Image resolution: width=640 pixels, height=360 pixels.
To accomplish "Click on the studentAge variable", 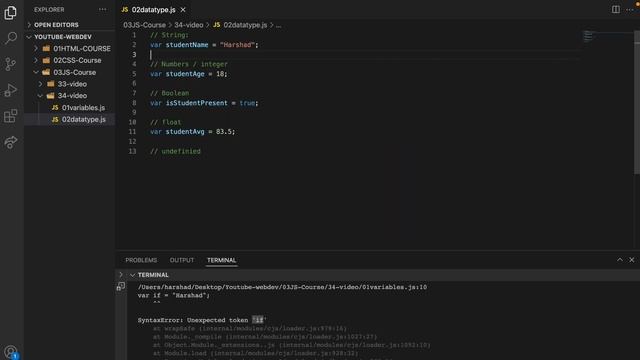I will [x=185, y=74].
